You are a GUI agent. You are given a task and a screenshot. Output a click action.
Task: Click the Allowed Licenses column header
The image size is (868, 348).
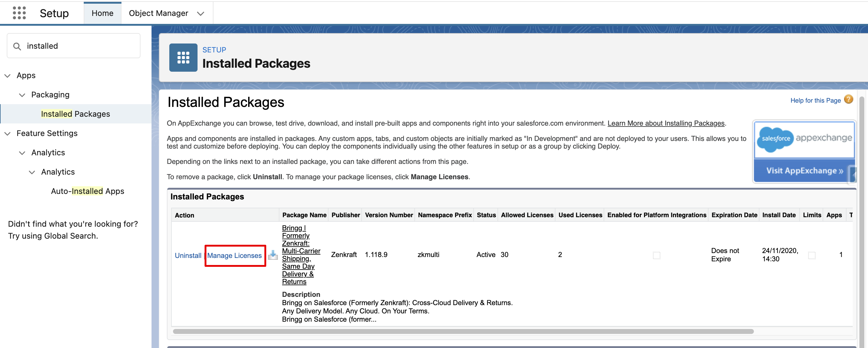point(527,215)
